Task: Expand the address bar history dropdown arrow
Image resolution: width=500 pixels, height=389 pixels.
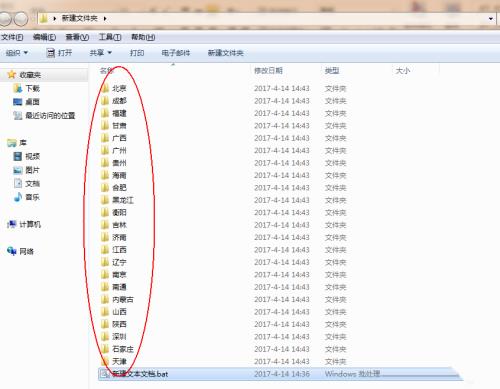Action: click(x=491, y=19)
